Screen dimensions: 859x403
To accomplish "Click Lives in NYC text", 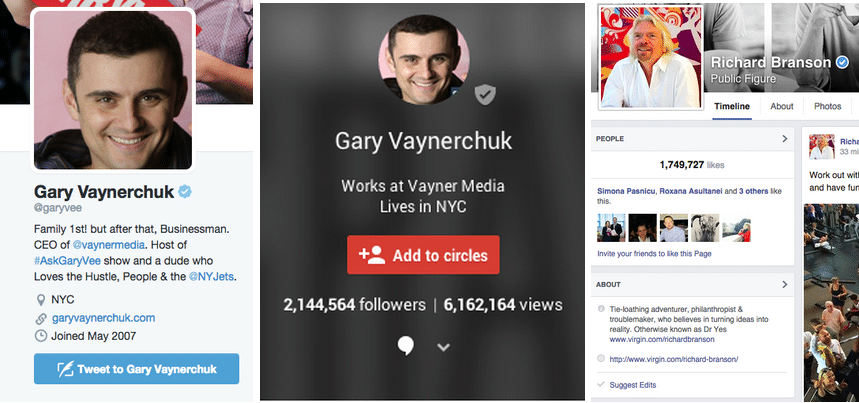I will click(423, 207).
